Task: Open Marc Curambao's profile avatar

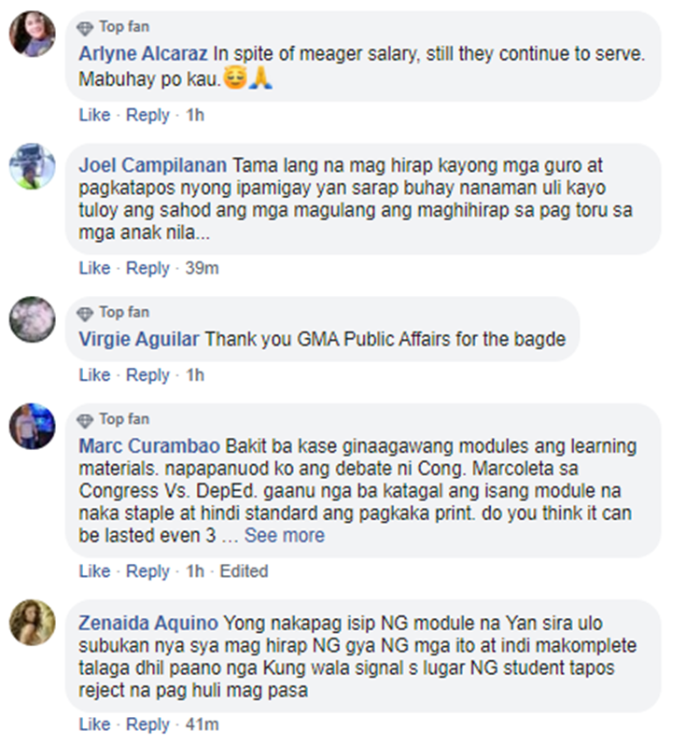Action: pos(33,427)
